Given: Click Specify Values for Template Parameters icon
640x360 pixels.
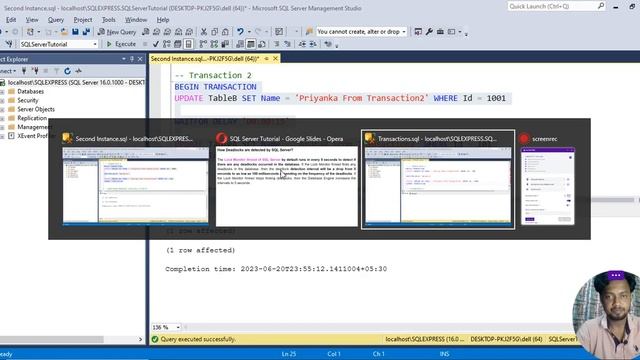Looking at the screenshot, I should pos(328,44).
